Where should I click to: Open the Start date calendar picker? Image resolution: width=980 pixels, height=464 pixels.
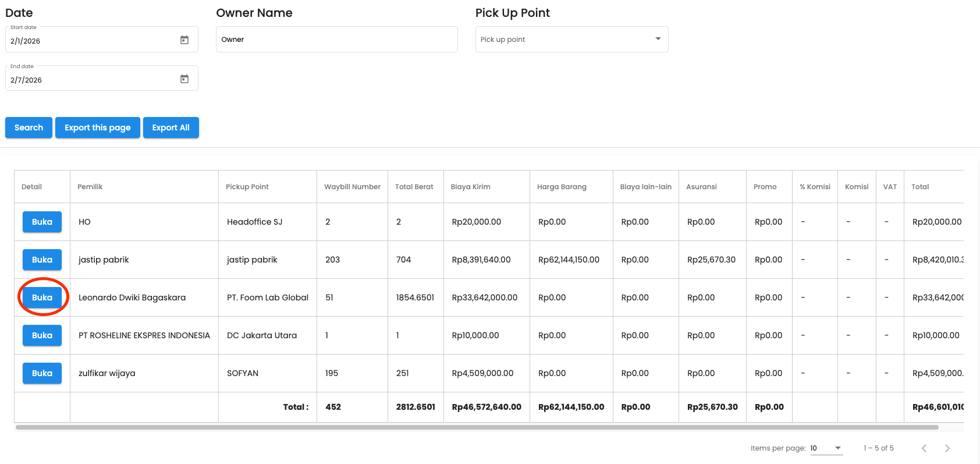[x=184, y=40]
